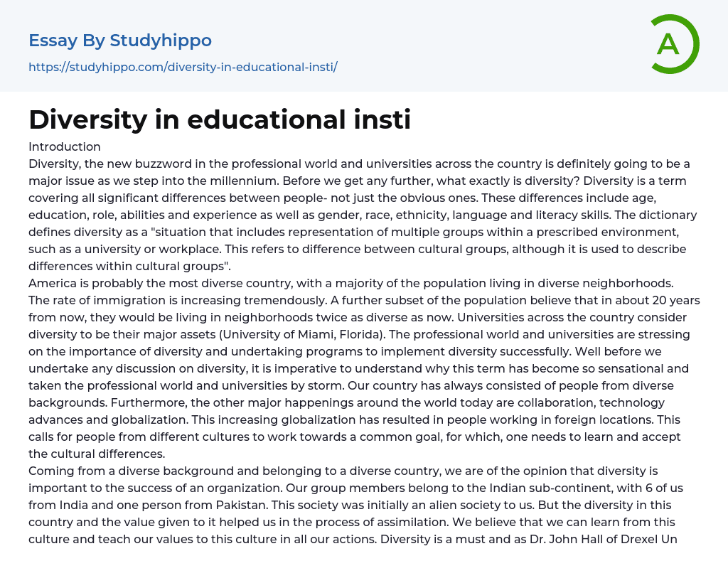Click the green circular A logo
728x588 pixels.
pyautogui.click(x=674, y=44)
